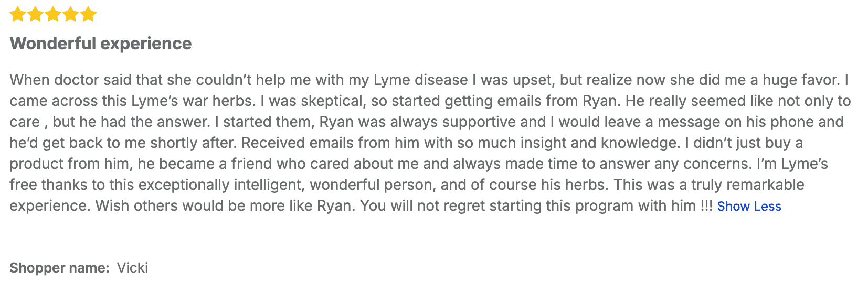Click the "Shopper name:" label
Viewport: 868px width, 282px height.
coord(59,268)
